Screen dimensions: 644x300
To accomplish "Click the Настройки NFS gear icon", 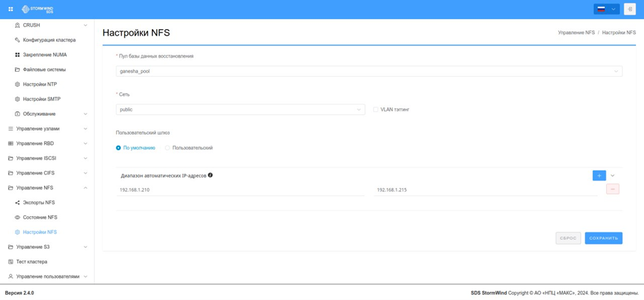I will (17, 232).
